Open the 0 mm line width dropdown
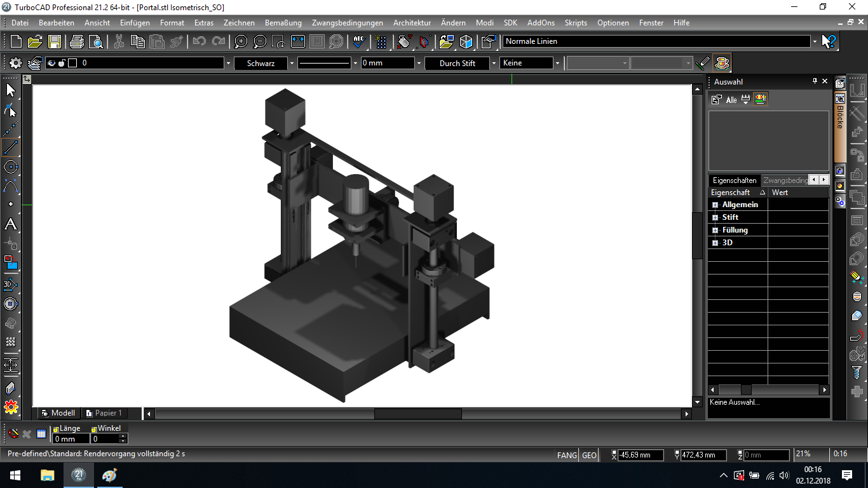Viewport: 868px width, 488px height. point(419,63)
